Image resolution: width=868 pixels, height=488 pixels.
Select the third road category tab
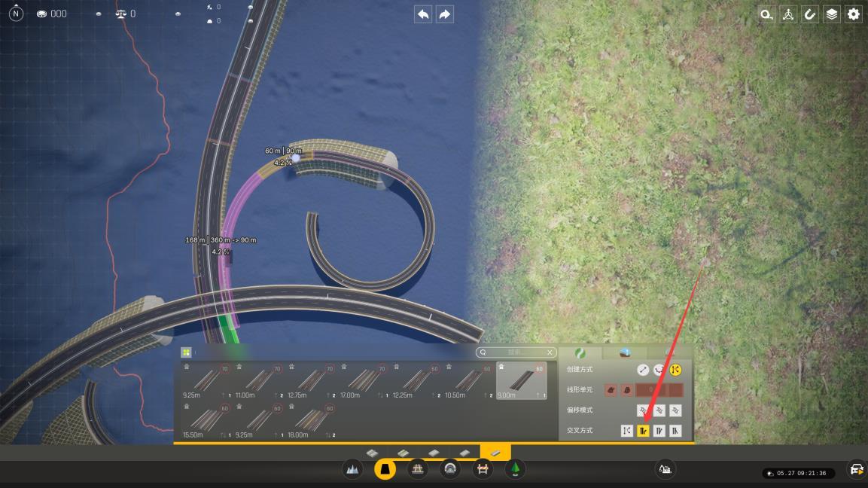434,453
